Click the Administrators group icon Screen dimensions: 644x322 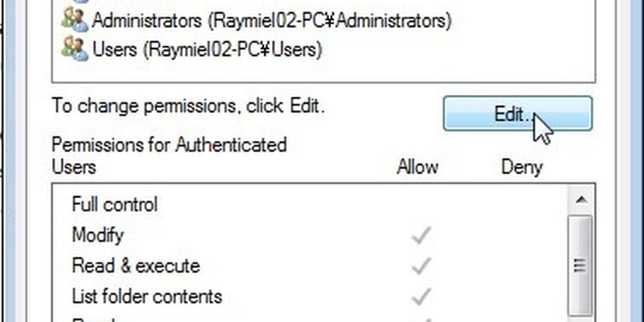(75, 20)
